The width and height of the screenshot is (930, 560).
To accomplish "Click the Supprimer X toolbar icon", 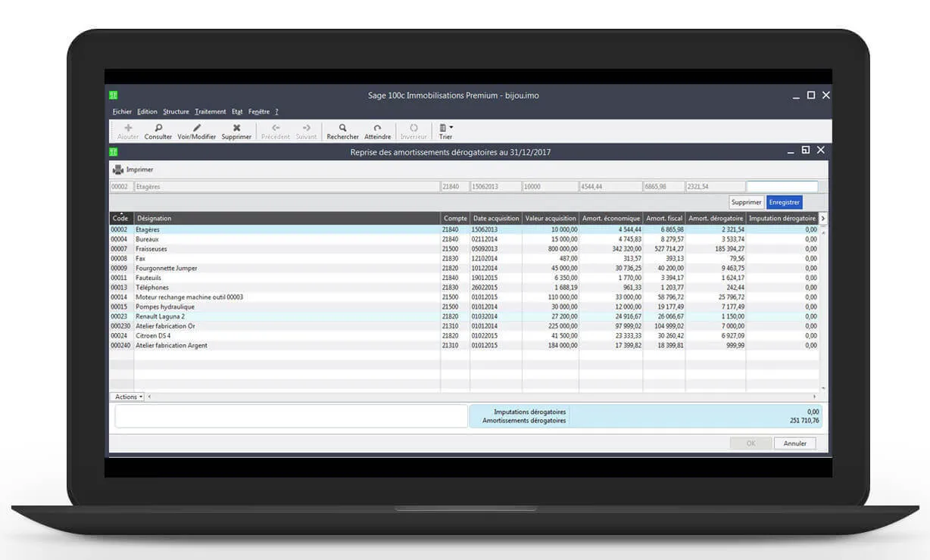I will pyautogui.click(x=236, y=129).
